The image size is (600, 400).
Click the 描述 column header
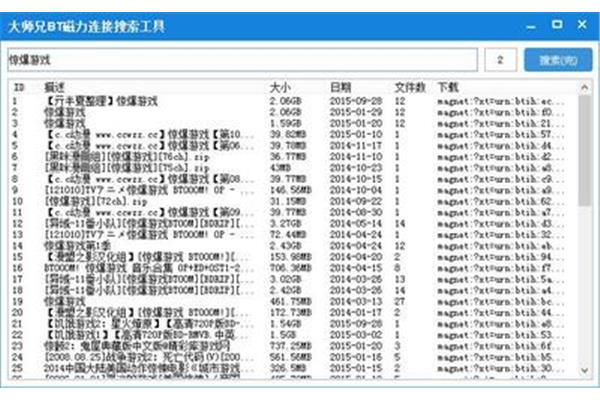(x=54, y=87)
